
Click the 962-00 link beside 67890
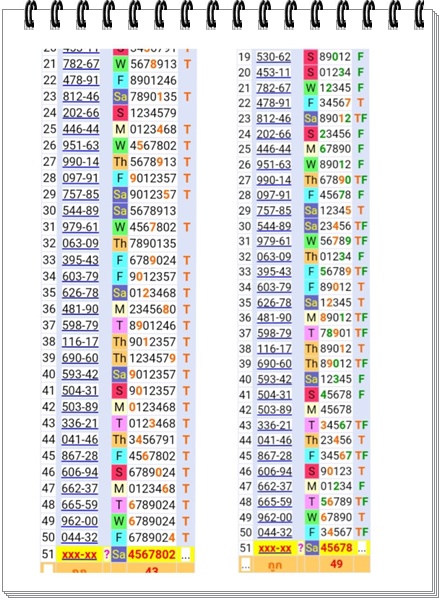(x=274, y=517)
